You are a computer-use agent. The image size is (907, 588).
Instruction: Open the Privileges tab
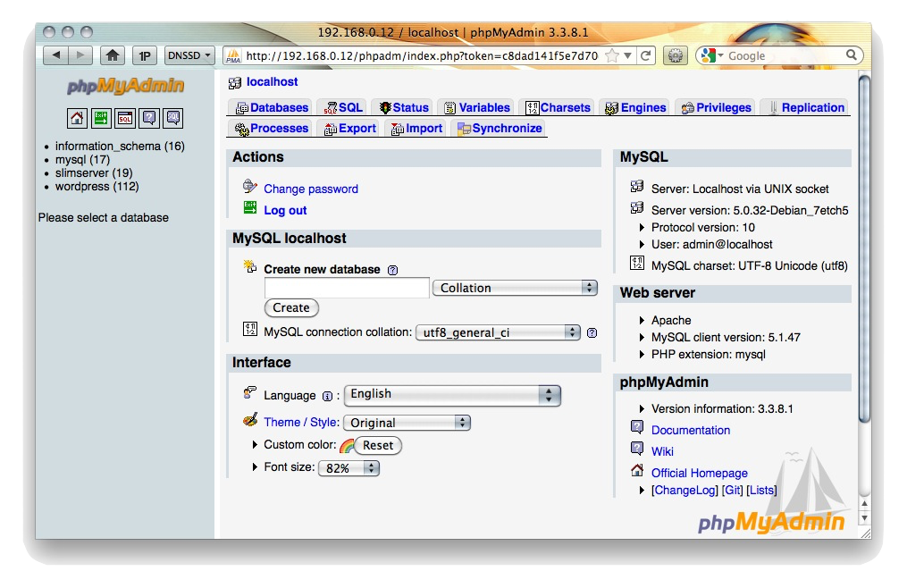pos(716,107)
